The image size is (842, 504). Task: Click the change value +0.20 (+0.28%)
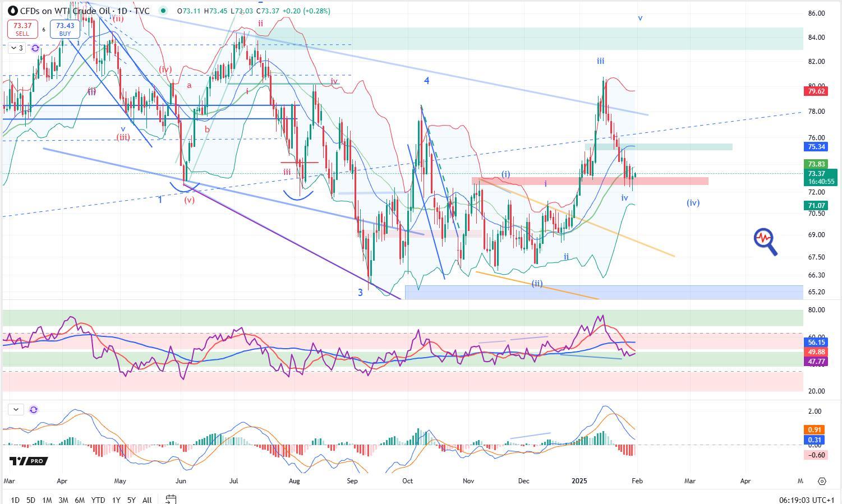[x=306, y=11]
